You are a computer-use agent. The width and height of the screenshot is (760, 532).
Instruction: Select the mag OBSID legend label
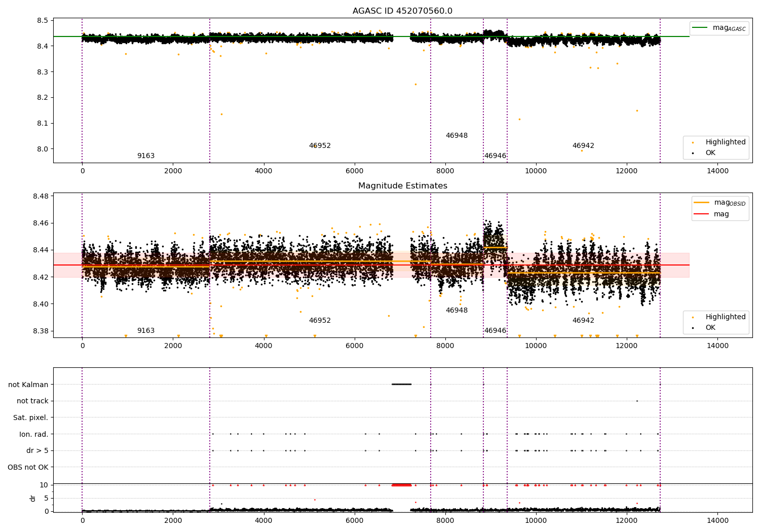730,203
